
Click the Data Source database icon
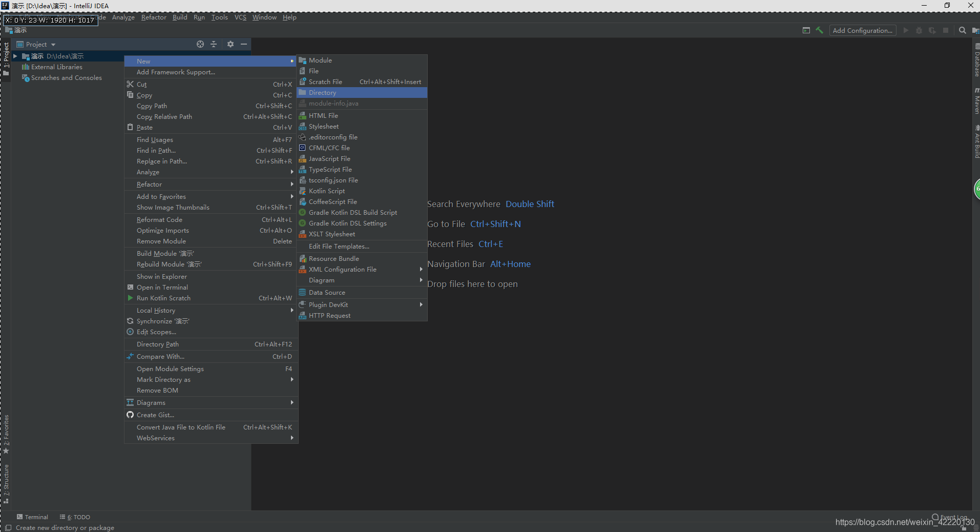tap(303, 293)
